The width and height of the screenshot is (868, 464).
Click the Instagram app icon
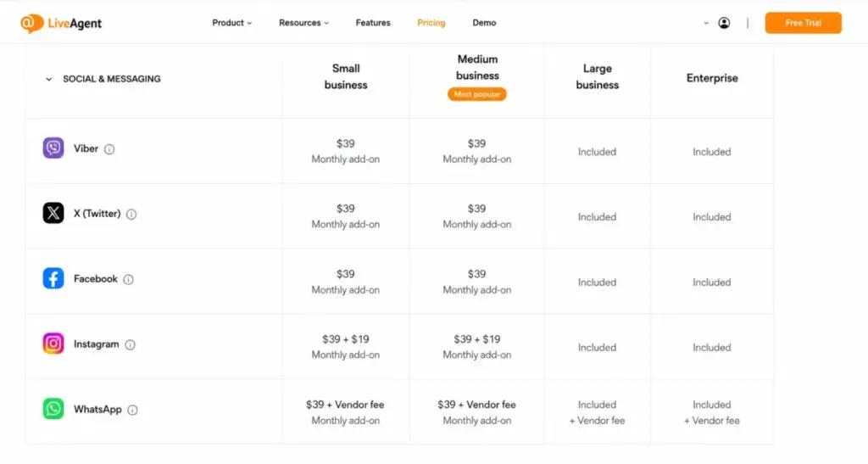(53, 344)
